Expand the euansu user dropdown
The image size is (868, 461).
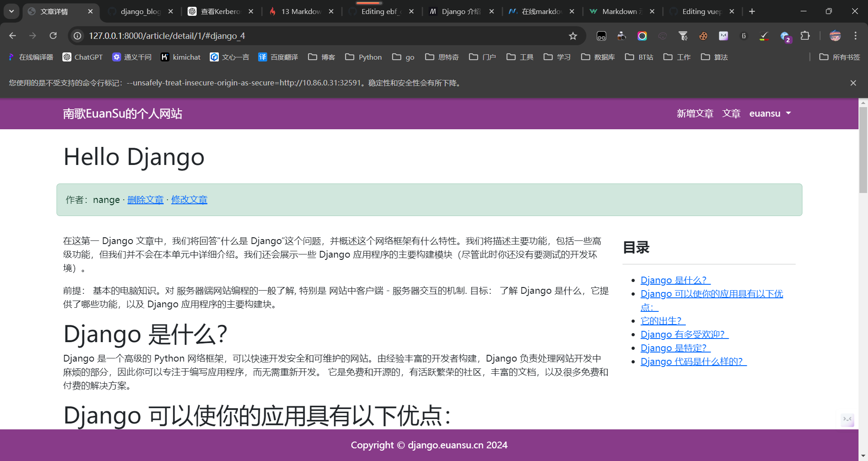(x=770, y=113)
